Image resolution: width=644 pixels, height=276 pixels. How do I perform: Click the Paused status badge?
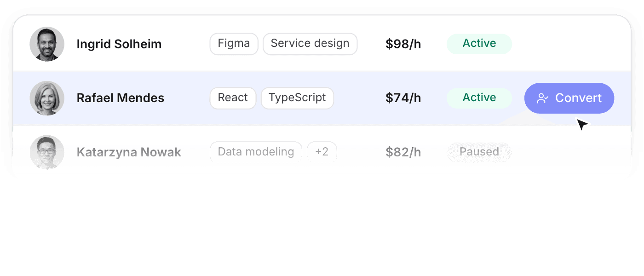[x=479, y=152]
